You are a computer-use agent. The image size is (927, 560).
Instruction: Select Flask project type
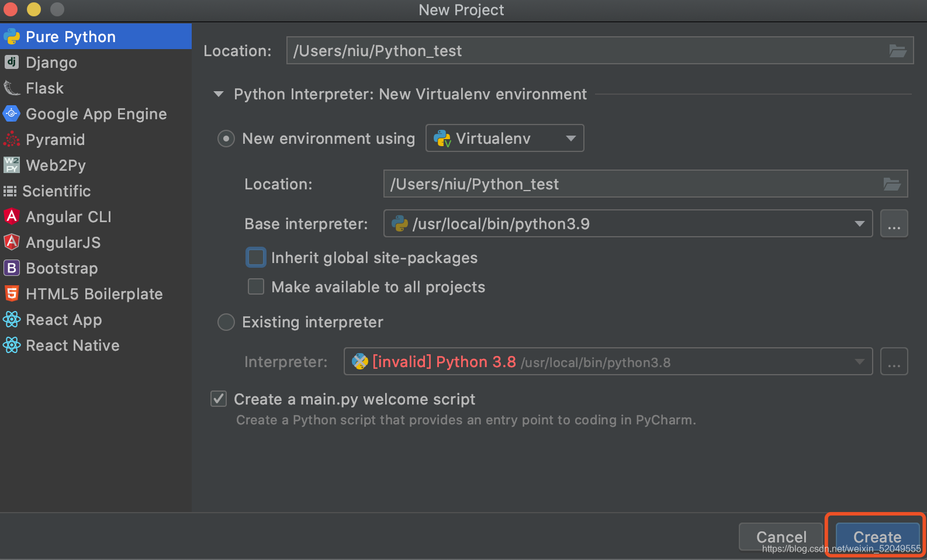pos(96,88)
